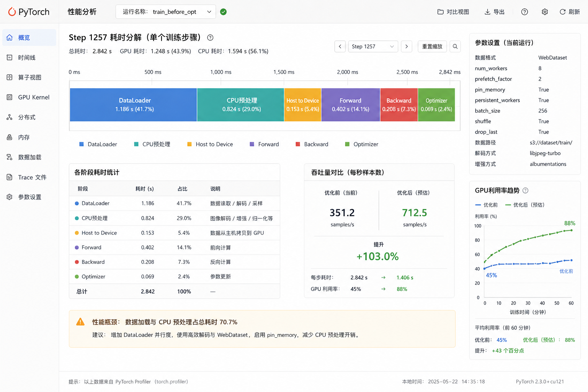Click the 重置缩放 button
The width and height of the screenshot is (588, 392).
432,46
